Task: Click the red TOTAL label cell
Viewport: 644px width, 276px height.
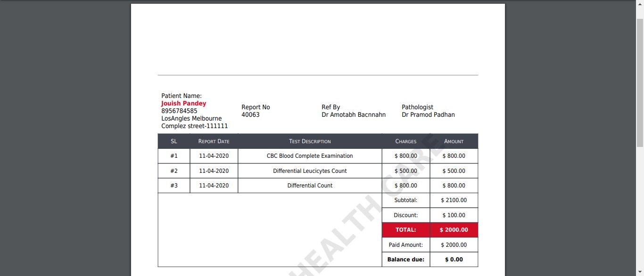Action: pos(405,230)
